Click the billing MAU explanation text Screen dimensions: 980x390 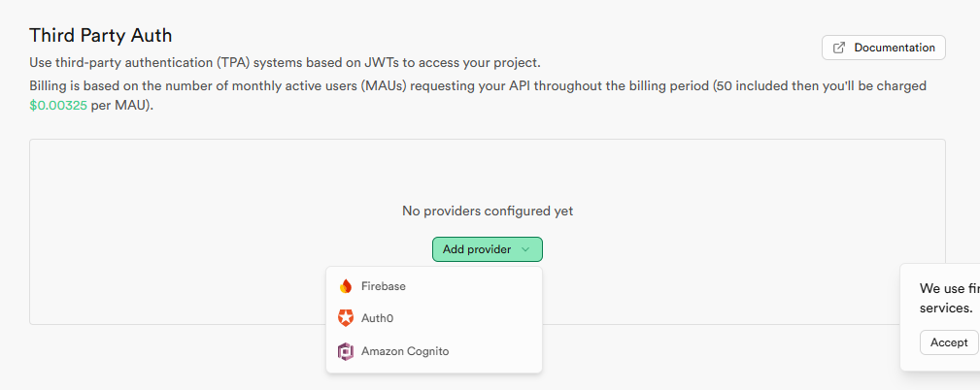tap(476, 86)
